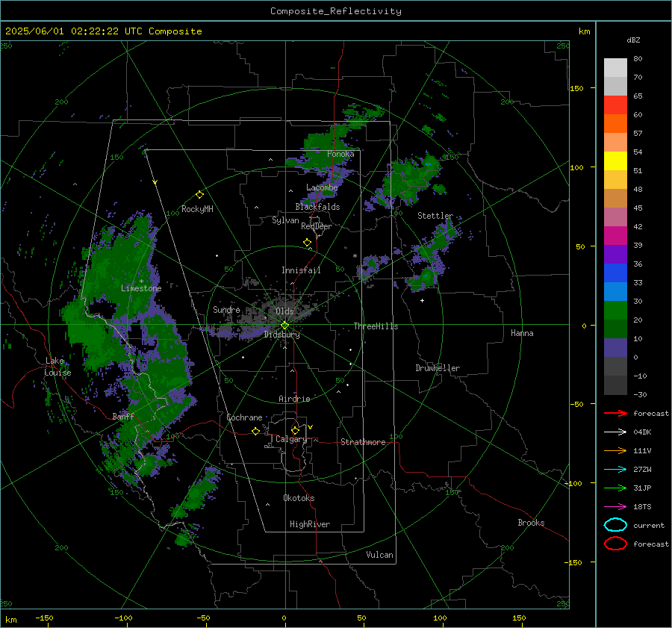Screen dimensions: 672x628
Task: Click the Stettler label
Action: [x=435, y=216]
